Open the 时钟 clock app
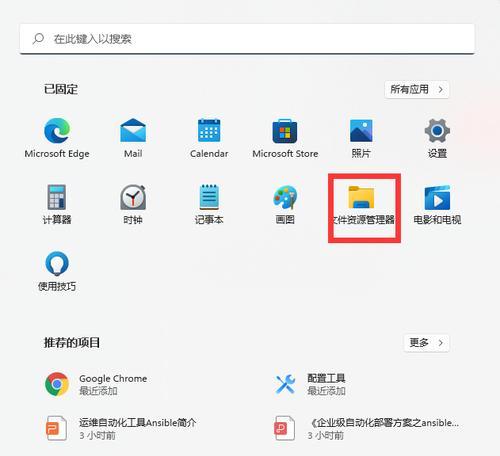Image resolution: width=500 pixels, height=456 pixels. (133, 204)
